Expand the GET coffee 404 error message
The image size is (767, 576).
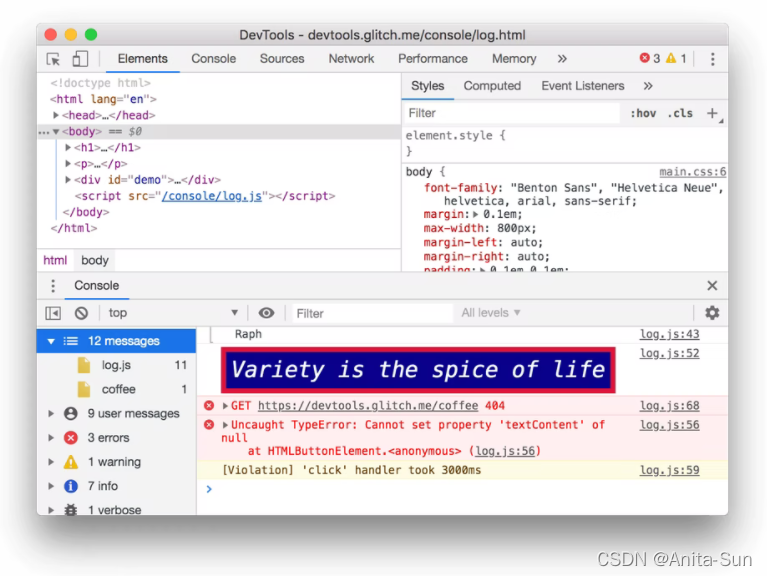click(225, 406)
